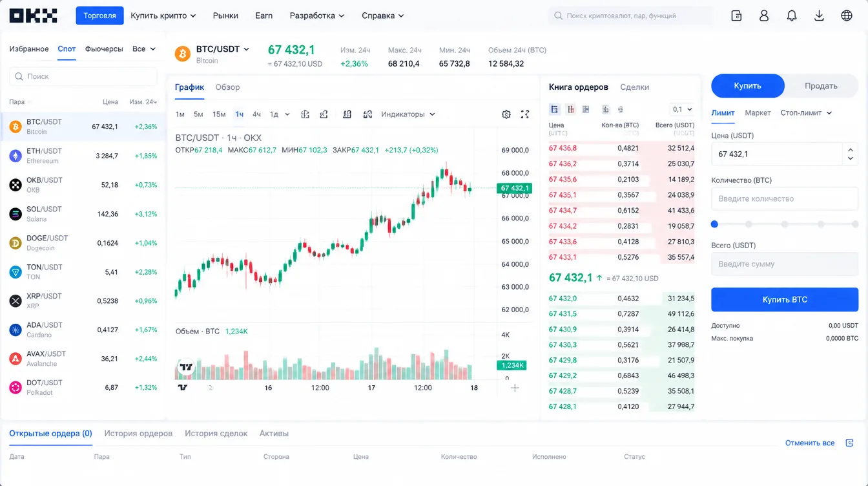Viewport: 868px width, 486px height.
Task: Open the Earn page
Action: pos(263,16)
